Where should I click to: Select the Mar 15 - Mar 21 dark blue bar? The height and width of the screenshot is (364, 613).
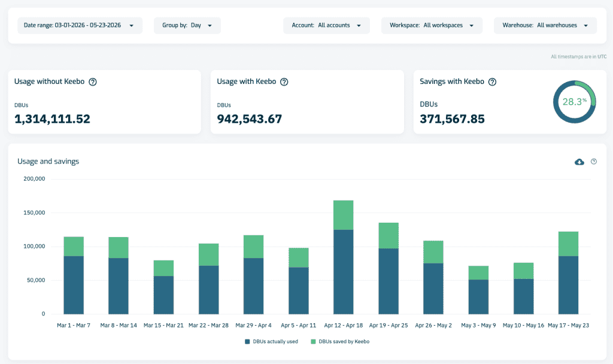(163, 295)
